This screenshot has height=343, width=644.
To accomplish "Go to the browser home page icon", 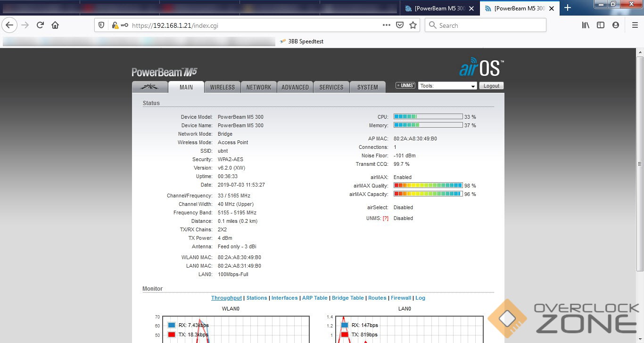I will [x=55, y=25].
